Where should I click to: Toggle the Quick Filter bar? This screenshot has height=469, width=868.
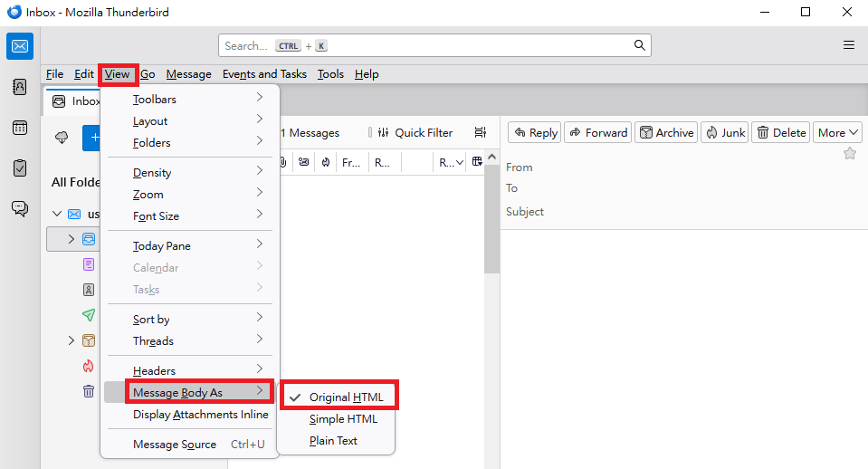(x=415, y=133)
